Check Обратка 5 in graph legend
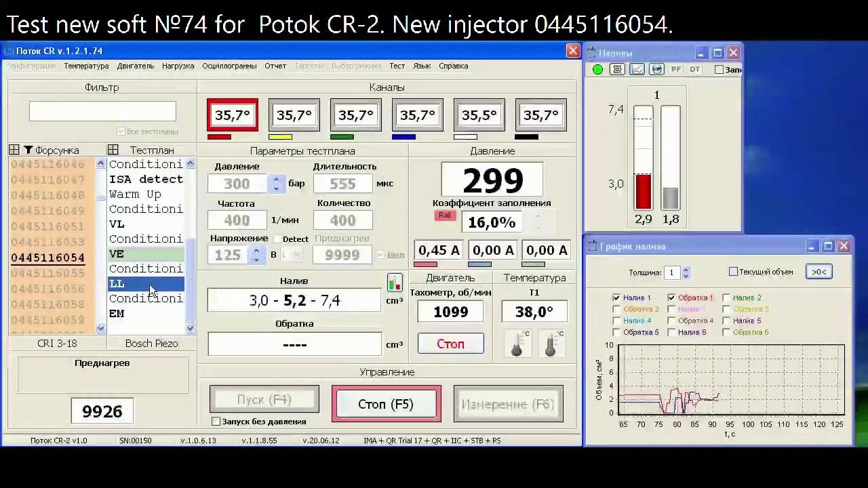 (616, 332)
